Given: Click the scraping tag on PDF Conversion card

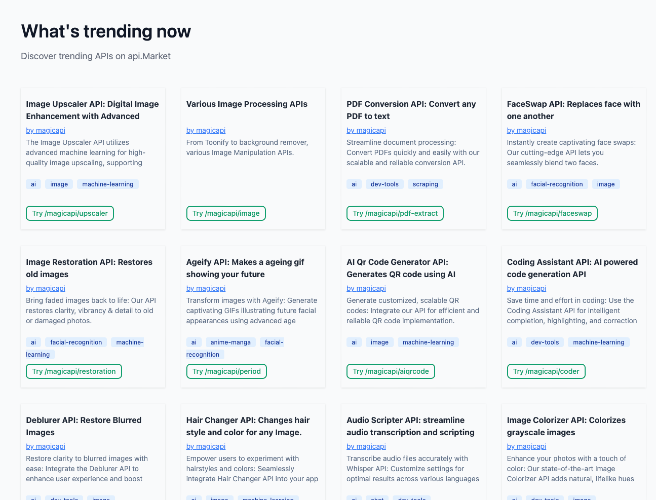Looking at the screenshot, I should [425, 184].
